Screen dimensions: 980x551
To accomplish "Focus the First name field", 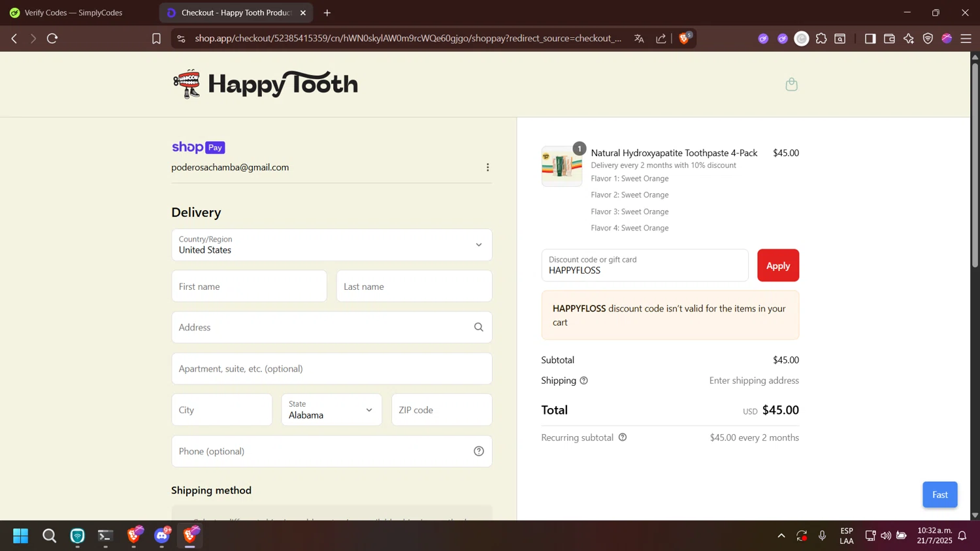I will coord(250,287).
